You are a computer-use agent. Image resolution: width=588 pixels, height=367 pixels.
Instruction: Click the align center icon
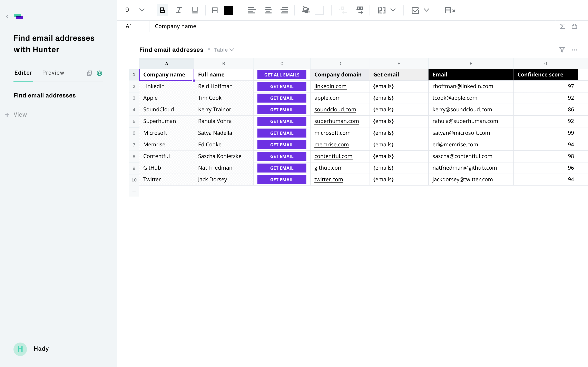pos(268,10)
